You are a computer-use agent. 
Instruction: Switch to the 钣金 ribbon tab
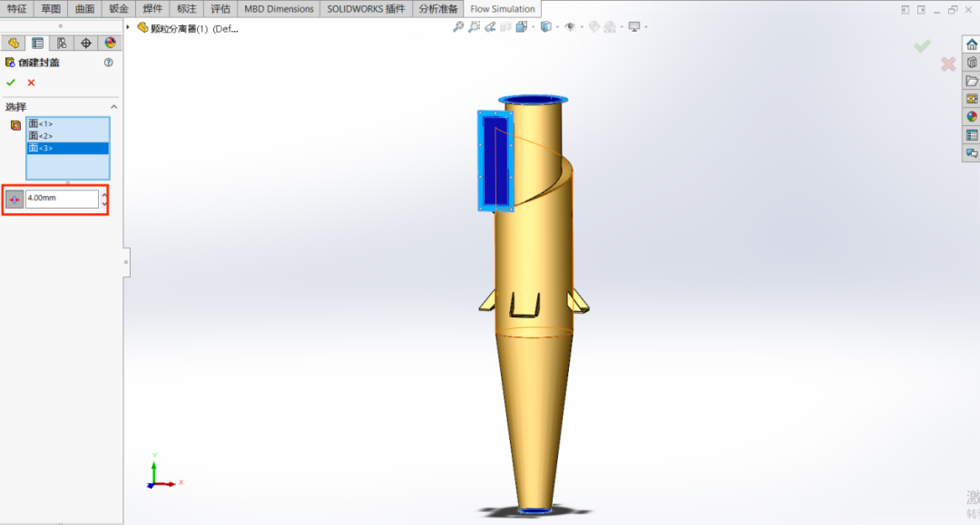(119, 9)
